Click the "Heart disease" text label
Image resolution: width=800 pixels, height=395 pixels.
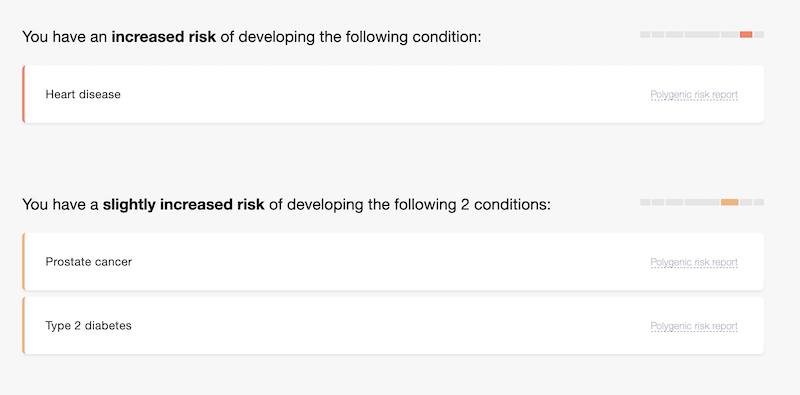coord(83,94)
